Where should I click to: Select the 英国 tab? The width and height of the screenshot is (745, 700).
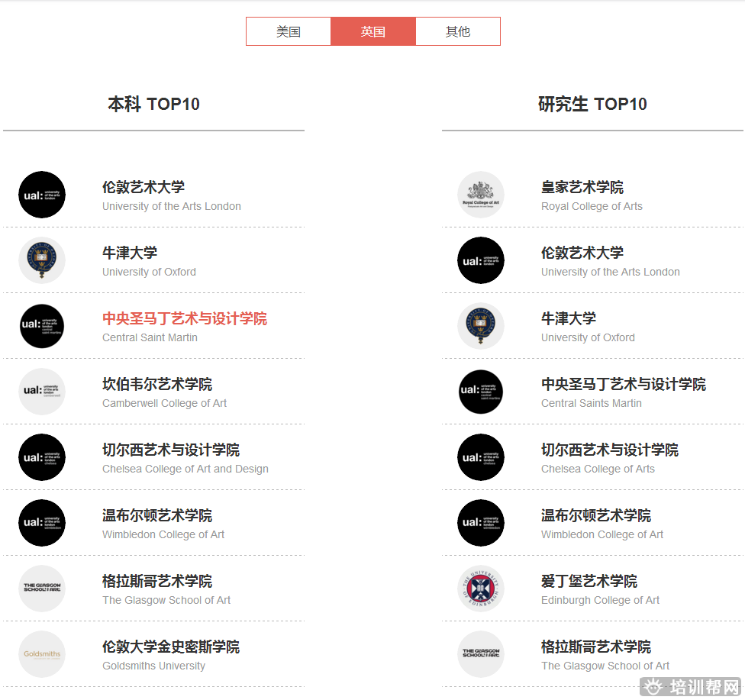coord(373,31)
